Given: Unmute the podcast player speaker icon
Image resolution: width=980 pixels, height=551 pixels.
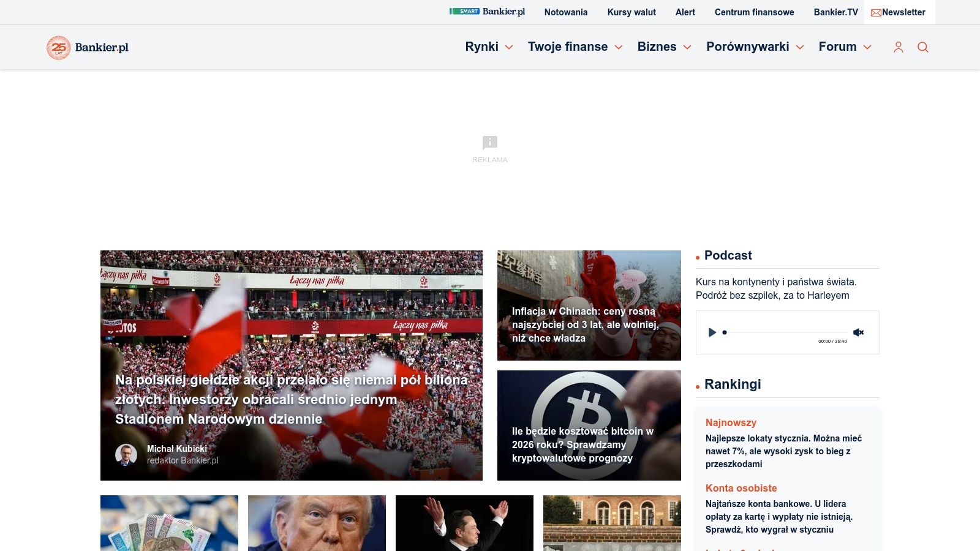Looking at the screenshot, I should click(859, 332).
